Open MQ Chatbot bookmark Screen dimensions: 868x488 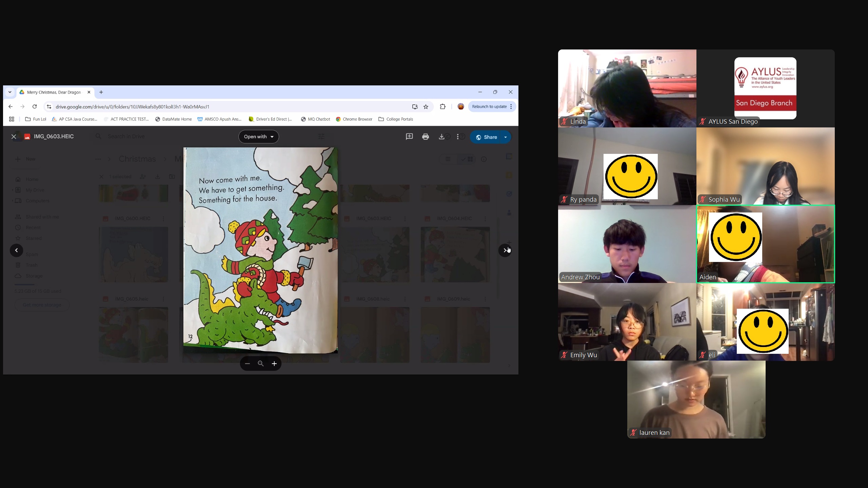[x=315, y=119]
